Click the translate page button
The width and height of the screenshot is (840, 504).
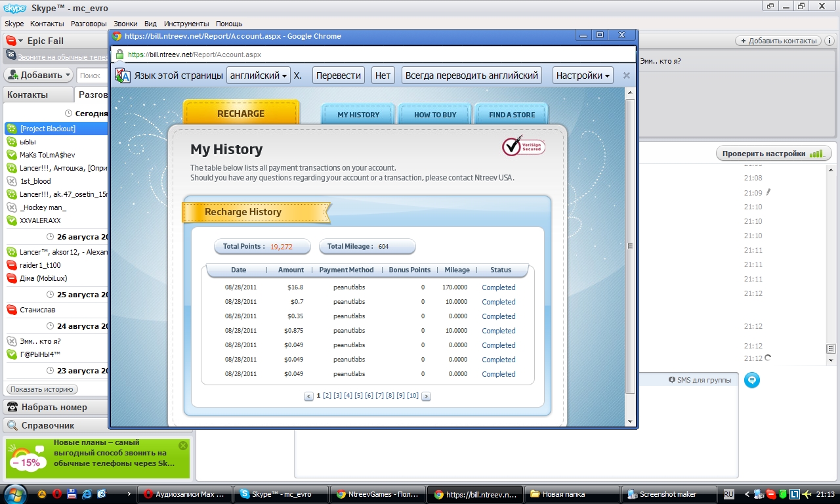(x=338, y=75)
